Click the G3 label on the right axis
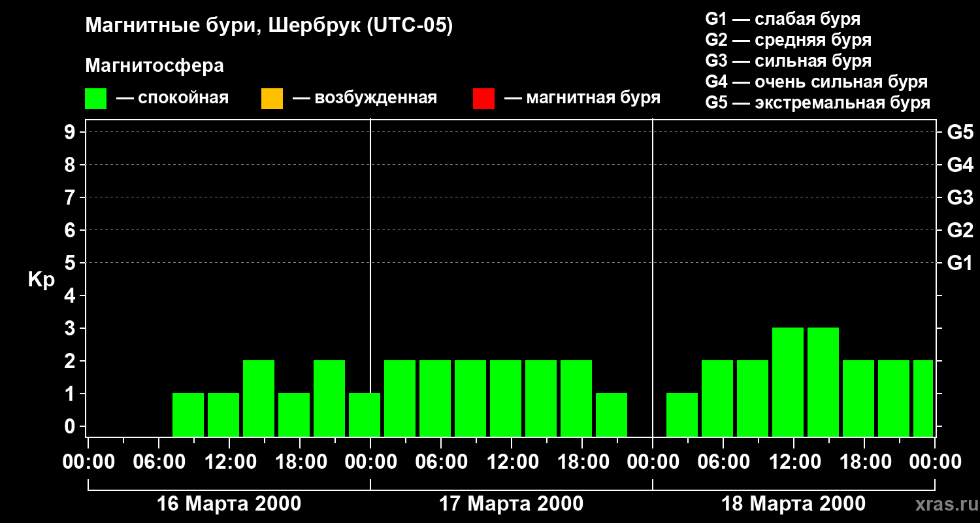The height and width of the screenshot is (523, 980). pyautogui.click(x=960, y=197)
